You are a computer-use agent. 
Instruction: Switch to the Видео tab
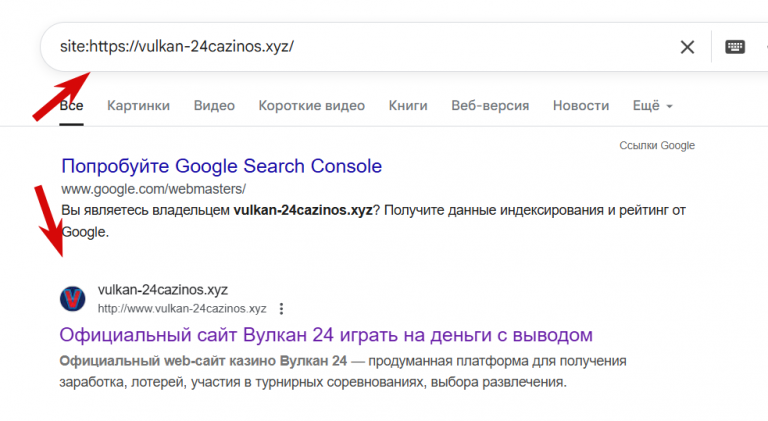[214, 106]
